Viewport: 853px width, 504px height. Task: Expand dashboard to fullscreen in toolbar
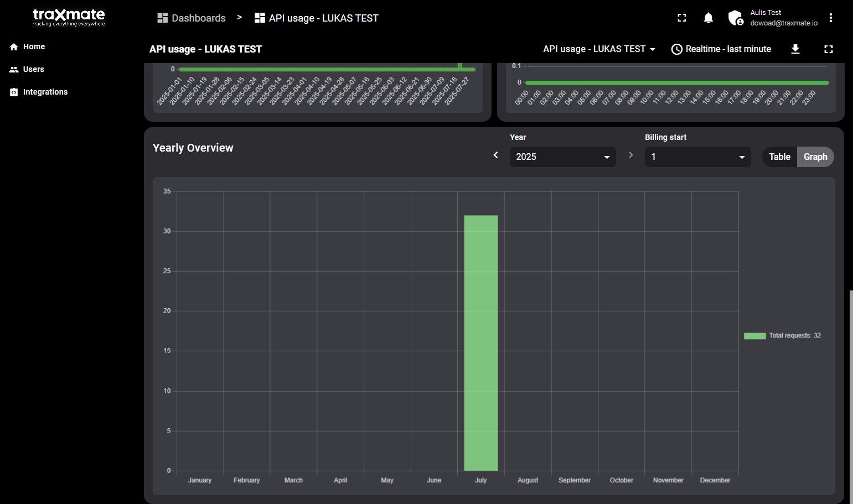tap(828, 49)
